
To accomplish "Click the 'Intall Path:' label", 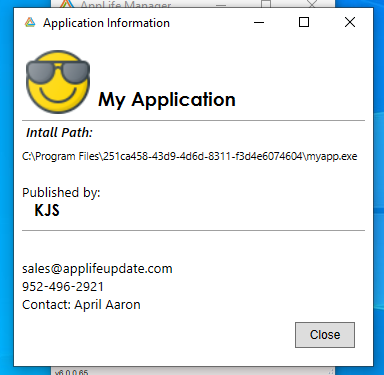I will [59, 133].
